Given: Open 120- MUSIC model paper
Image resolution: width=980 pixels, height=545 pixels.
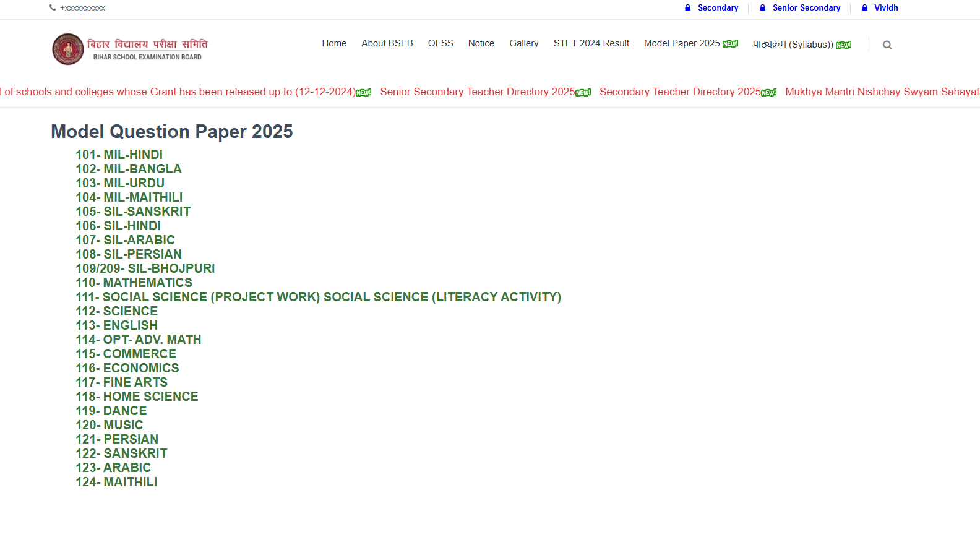Looking at the screenshot, I should (x=110, y=425).
